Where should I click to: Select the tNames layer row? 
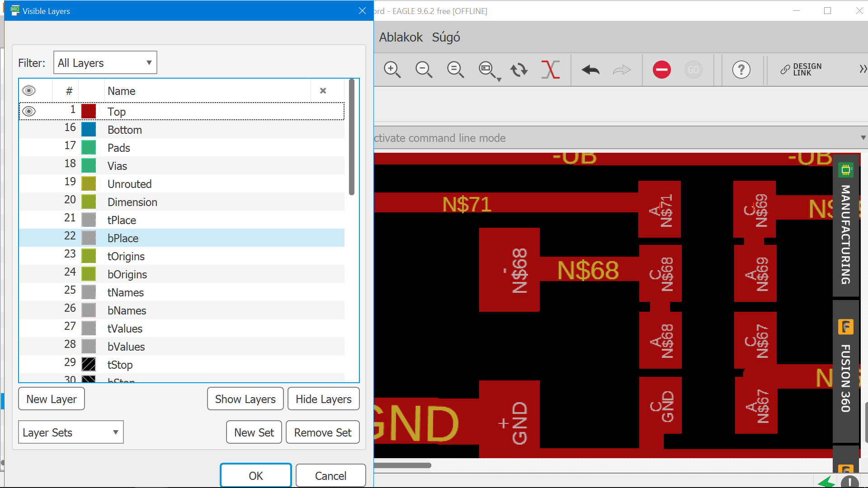(x=182, y=292)
